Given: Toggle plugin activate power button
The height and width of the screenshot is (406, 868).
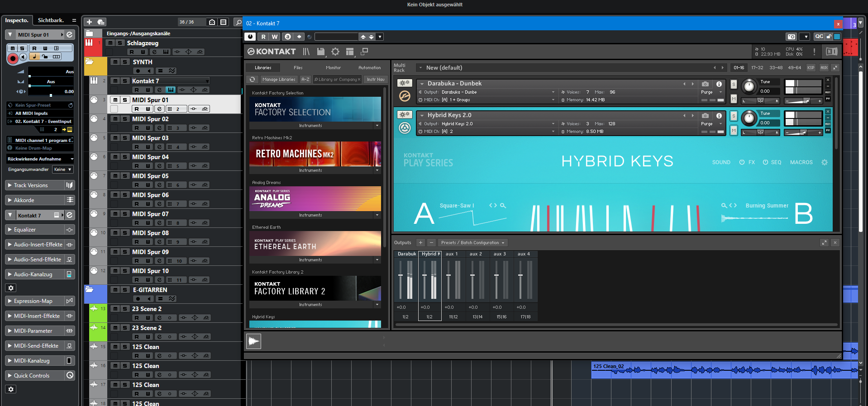Looking at the screenshot, I should 250,37.
